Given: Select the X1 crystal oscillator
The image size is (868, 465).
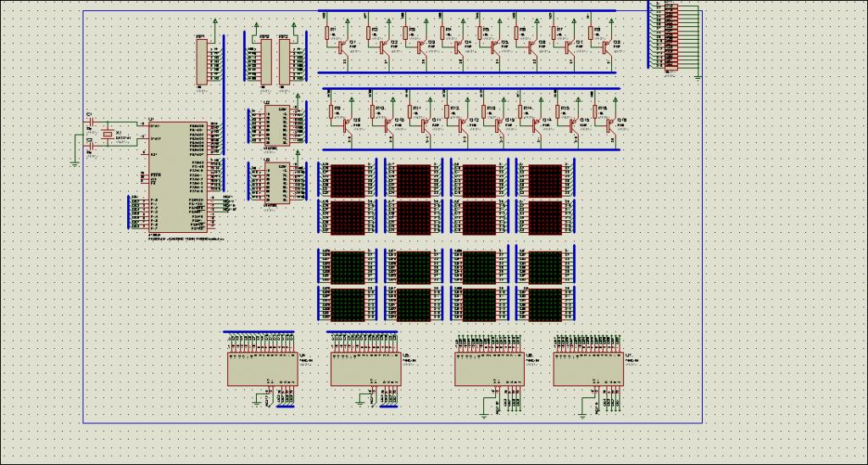Looking at the screenshot, I should (108, 135).
